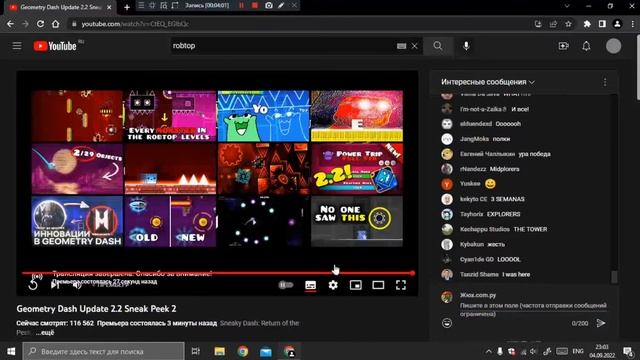The image size is (640, 360).
Task: Click chat message 'Midplorers'
Action: 504,169
